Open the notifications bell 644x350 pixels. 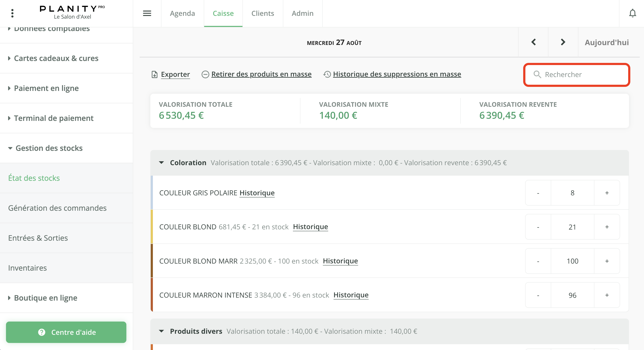(x=632, y=13)
